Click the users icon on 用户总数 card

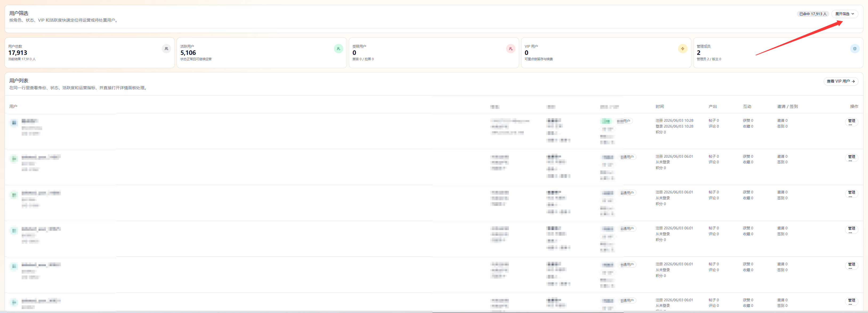(x=167, y=49)
